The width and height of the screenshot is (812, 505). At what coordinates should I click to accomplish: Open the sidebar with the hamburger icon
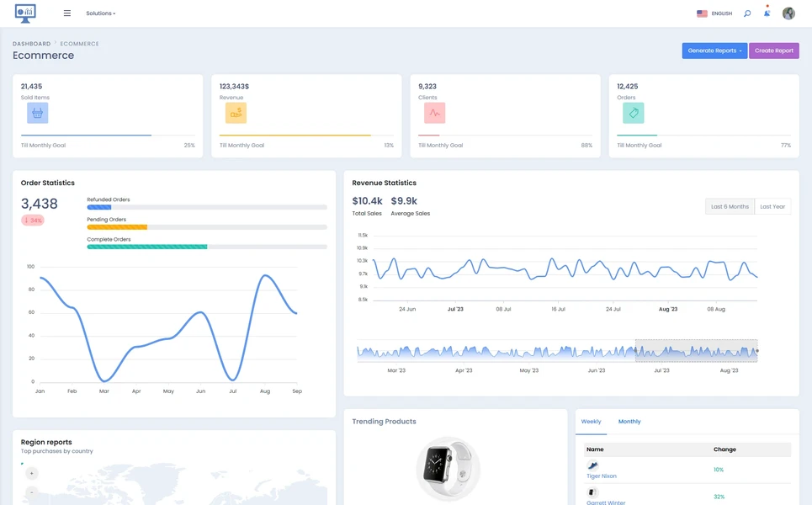click(67, 13)
